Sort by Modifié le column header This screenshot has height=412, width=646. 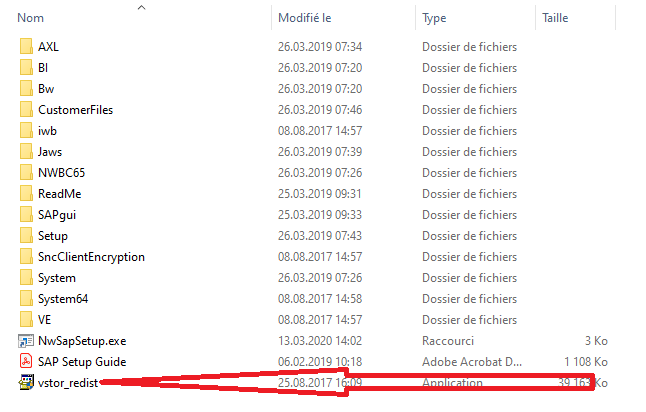pyautogui.click(x=306, y=18)
